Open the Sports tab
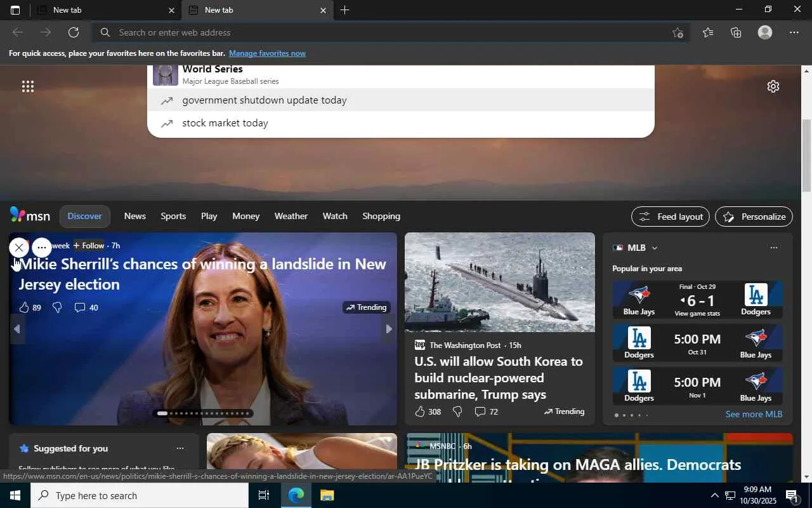The width and height of the screenshot is (812, 508). click(x=173, y=216)
